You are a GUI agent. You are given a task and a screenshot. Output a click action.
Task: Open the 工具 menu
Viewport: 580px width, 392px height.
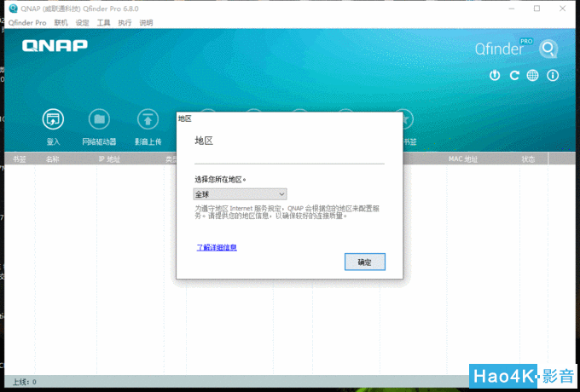click(103, 22)
